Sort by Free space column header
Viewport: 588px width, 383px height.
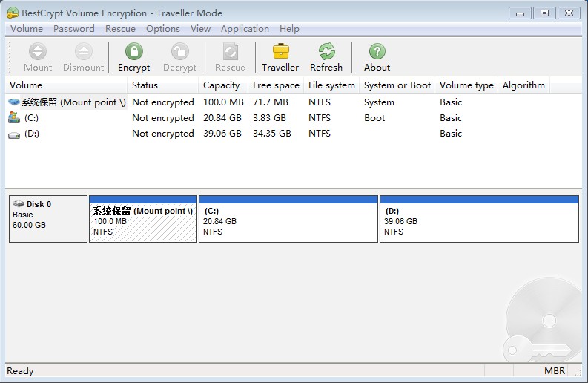tap(276, 85)
